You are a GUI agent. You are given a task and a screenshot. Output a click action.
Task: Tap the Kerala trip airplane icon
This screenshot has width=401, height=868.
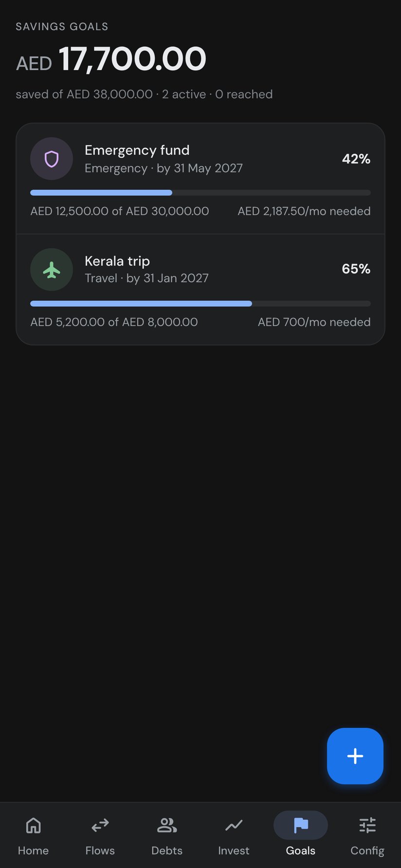pos(52,270)
